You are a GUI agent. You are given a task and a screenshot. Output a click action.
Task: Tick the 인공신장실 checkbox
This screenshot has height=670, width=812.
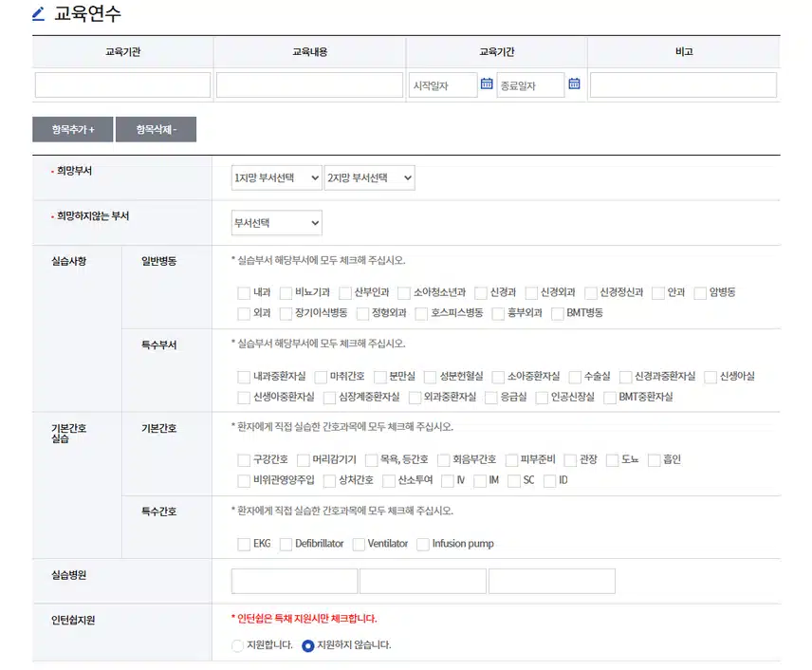click(542, 398)
